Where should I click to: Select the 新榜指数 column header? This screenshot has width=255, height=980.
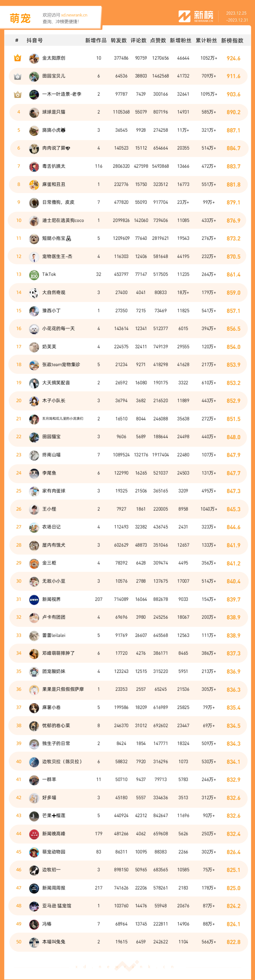232,40
